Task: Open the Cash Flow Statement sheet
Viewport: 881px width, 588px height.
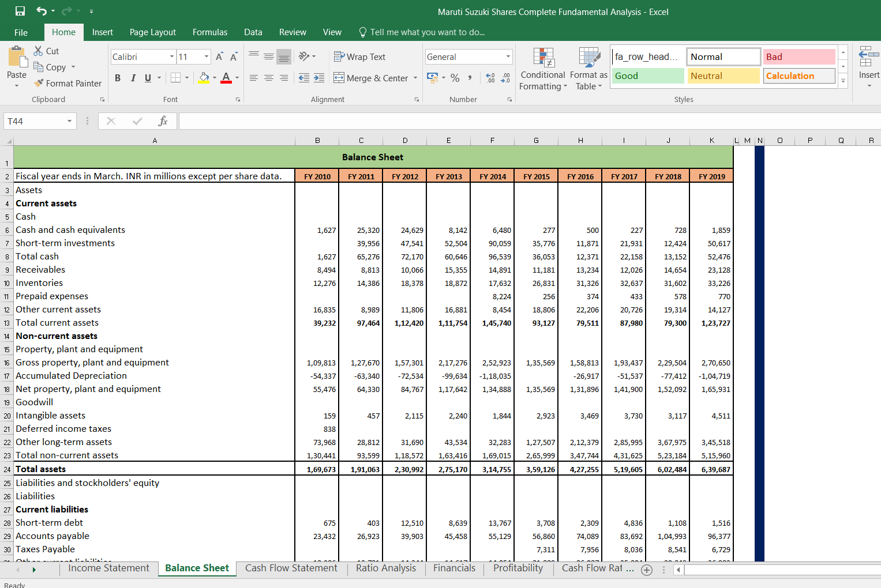Action: 291,568
